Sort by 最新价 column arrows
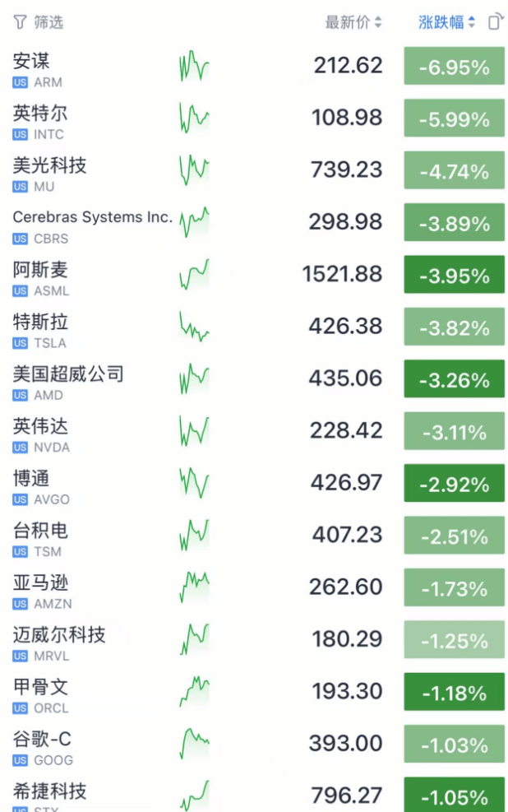This screenshot has width=508, height=812. tap(379, 22)
